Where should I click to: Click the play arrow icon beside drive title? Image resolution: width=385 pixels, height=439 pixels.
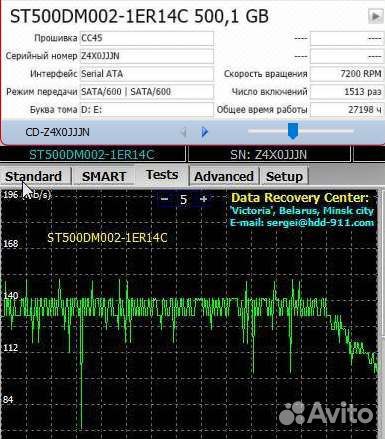(375, 16)
